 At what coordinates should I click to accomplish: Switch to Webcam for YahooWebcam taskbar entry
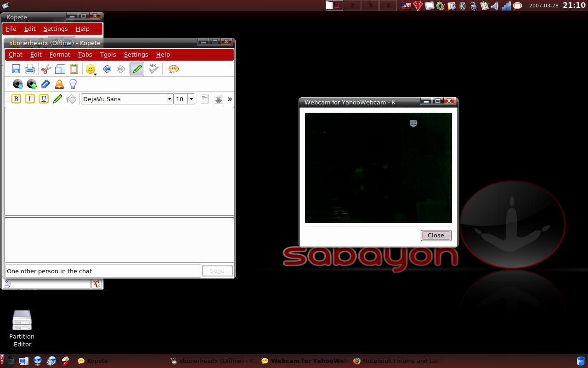306,361
